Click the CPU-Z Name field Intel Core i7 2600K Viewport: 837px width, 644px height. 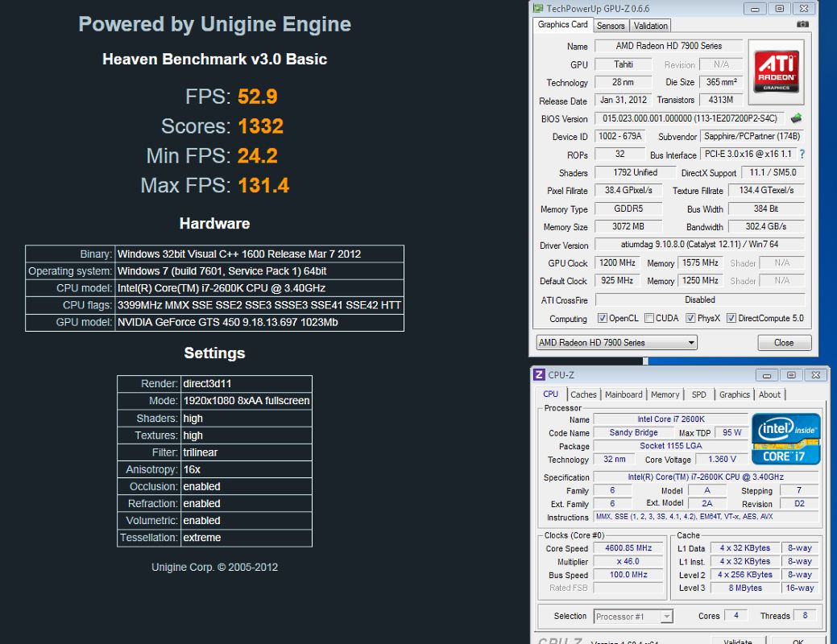[x=670, y=419]
